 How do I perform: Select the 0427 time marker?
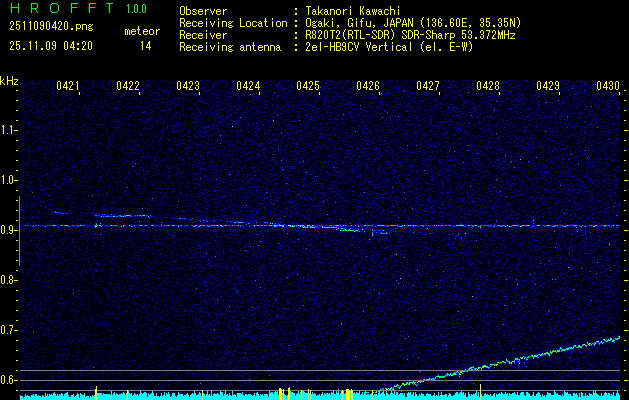tap(428, 87)
